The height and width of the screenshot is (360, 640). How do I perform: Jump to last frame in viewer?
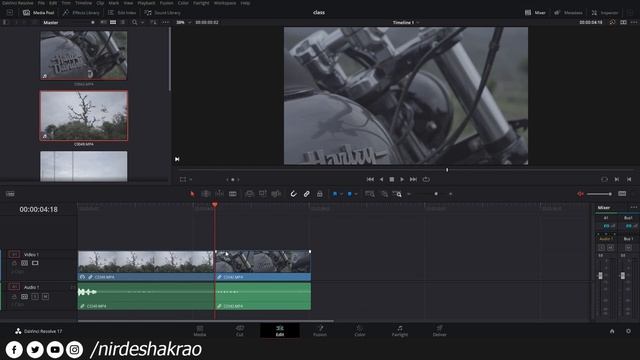click(x=413, y=179)
